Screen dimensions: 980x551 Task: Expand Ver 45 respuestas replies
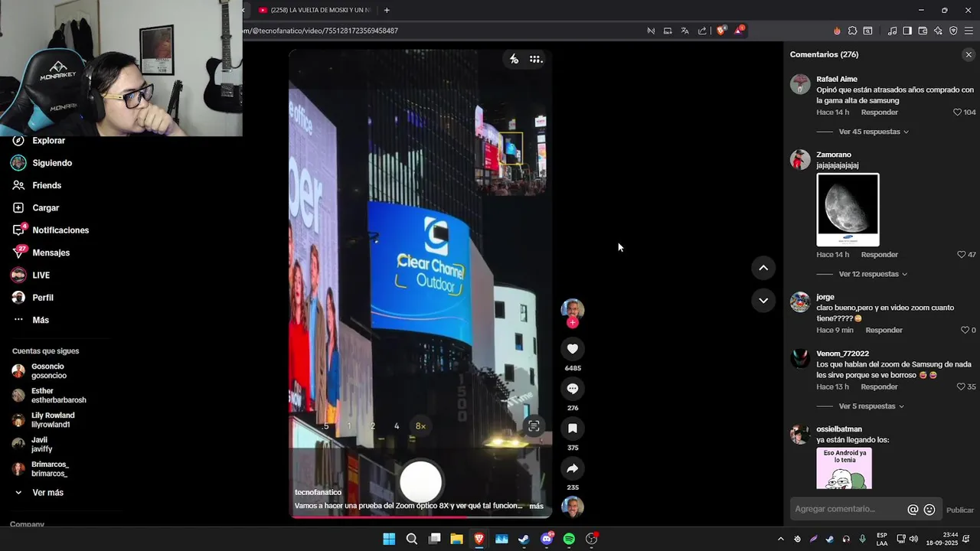[874, 132]
